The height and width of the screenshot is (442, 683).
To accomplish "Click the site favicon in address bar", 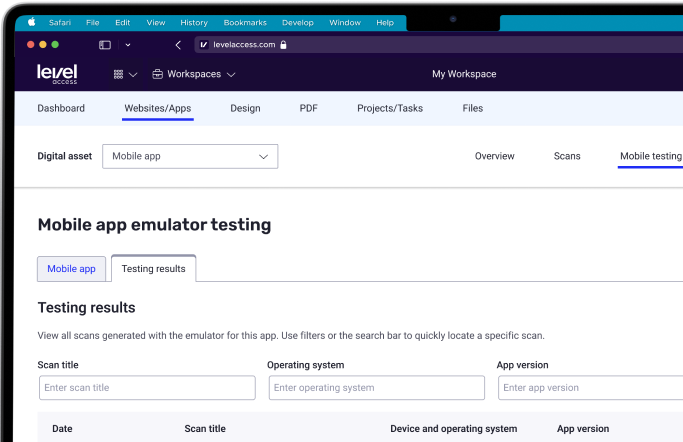I will coord(204,45).
